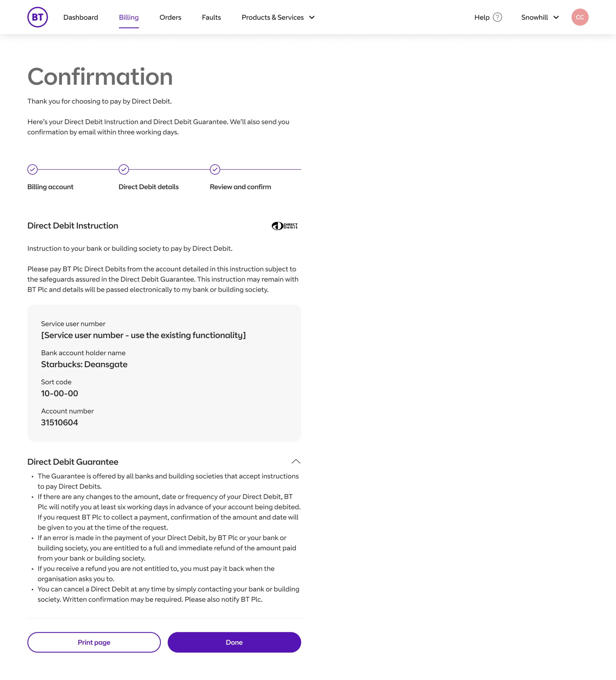
Task: Collapse the Direct Debit Guarantee section
Action: (x=296, y=461)
